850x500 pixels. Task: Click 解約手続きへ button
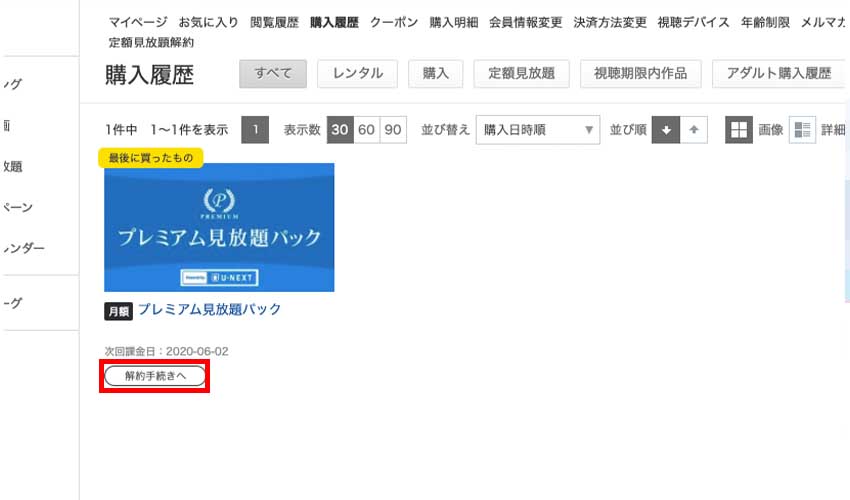point(154,376)
